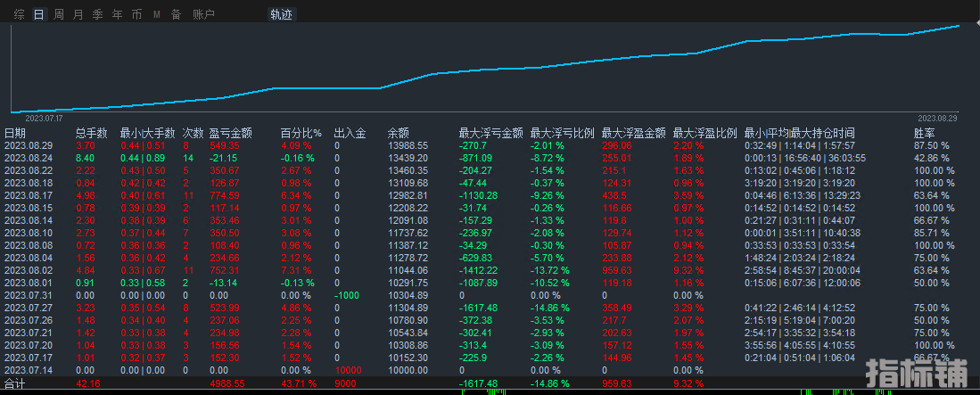Click the 43.71 % total percentage
This screenshot has width=980, height=395.
(x=299, y=383)
